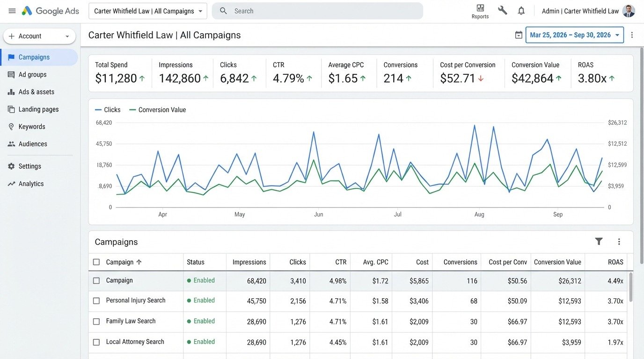Click the CTR metric value 4.79%
Viewport: 644px width, 359px height.
click(288, 78)
